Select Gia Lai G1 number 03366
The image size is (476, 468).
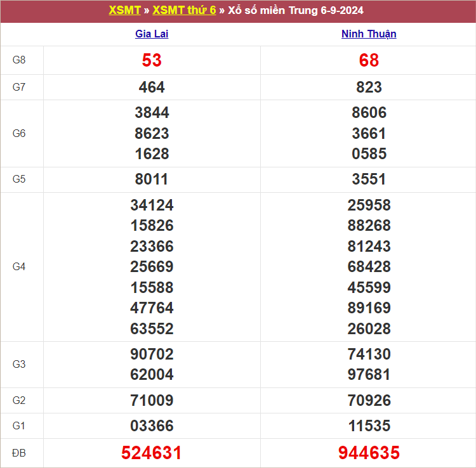tap(152, 426)
